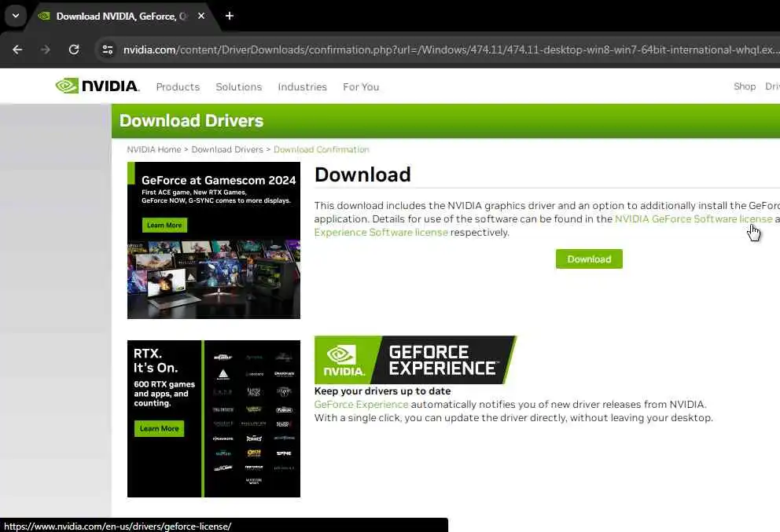780x532 pixels.
Task: Open the GeForce at Gamescom 2024 banner image
Action: click(x=214, y=240)
